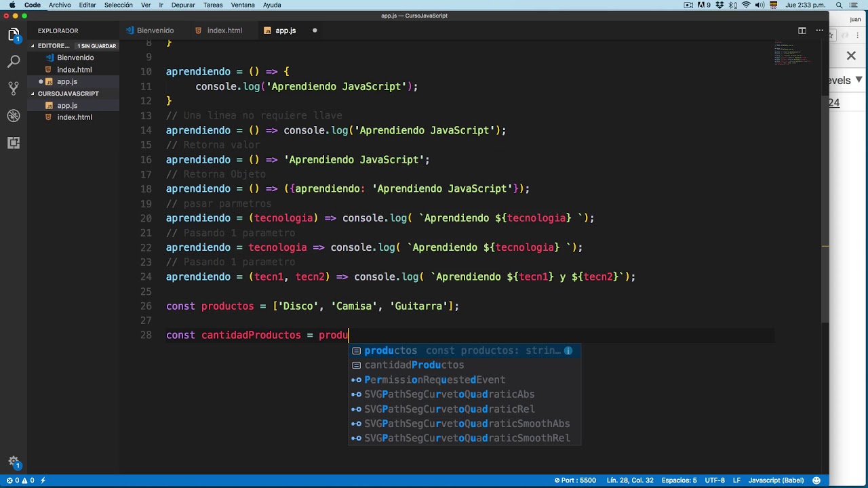868x488 pixels.
Task: Open the Ver menu
Action: 146,5
